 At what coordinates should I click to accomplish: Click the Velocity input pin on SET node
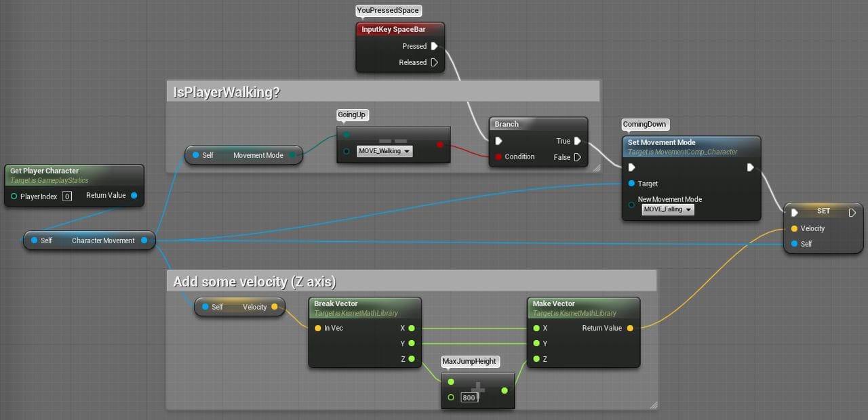(794, 228)
